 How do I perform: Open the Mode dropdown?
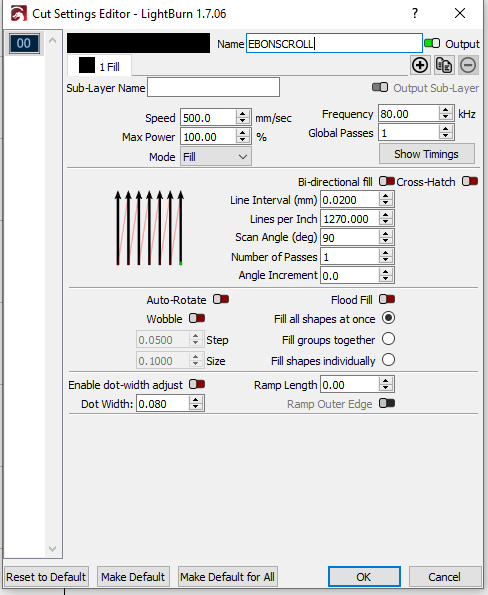[x=216, y=157]
